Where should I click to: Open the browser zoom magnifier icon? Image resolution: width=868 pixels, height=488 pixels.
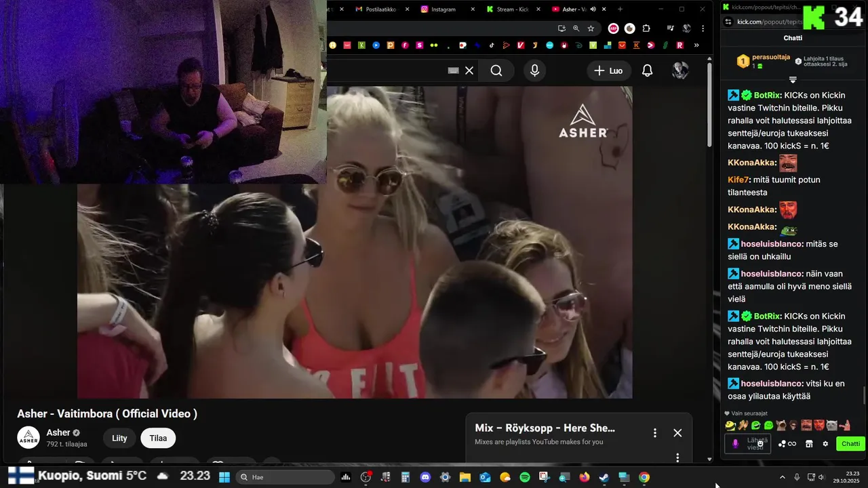576,28
